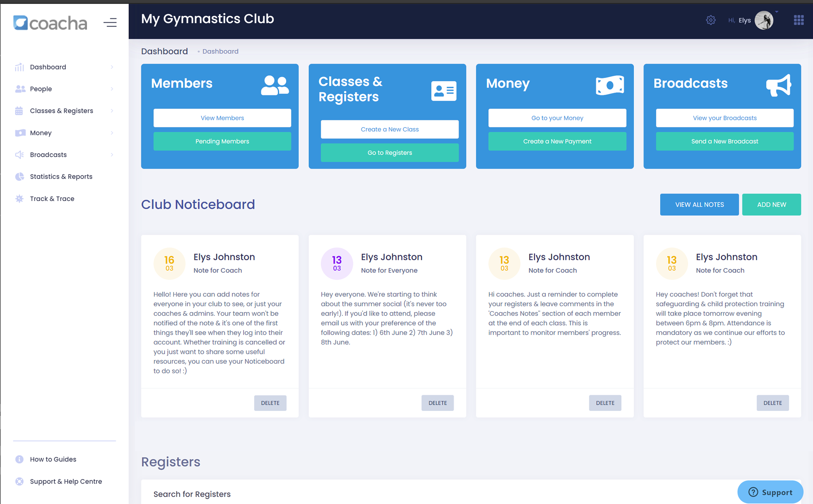Open the settings gear in the top bar
Screen dimensions: 813x504
click(711, 20)
